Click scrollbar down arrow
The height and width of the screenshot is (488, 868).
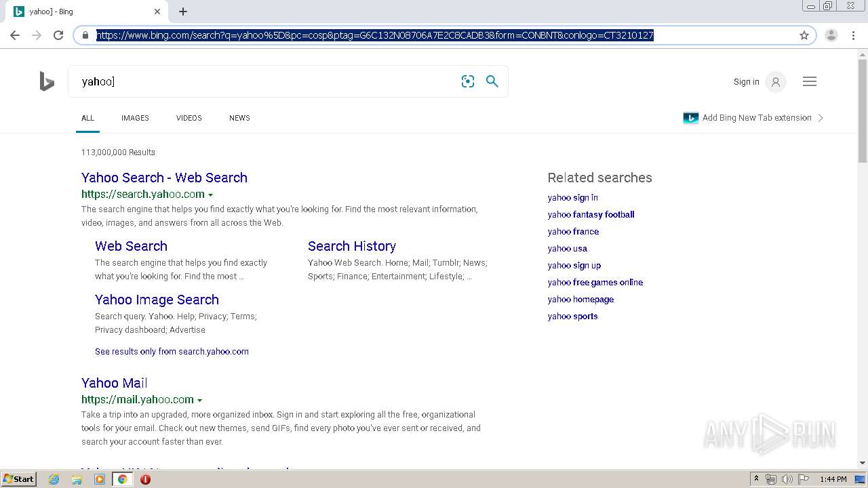pos(863,463)
